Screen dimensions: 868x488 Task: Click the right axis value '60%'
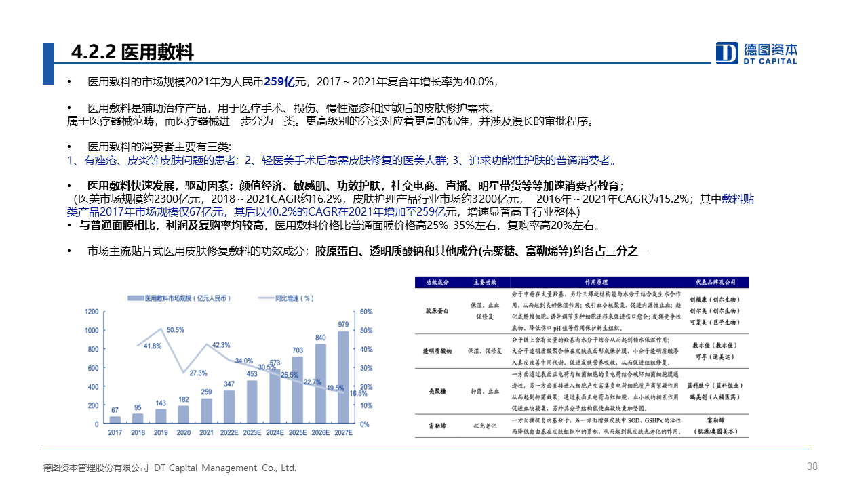pos(367,312)
